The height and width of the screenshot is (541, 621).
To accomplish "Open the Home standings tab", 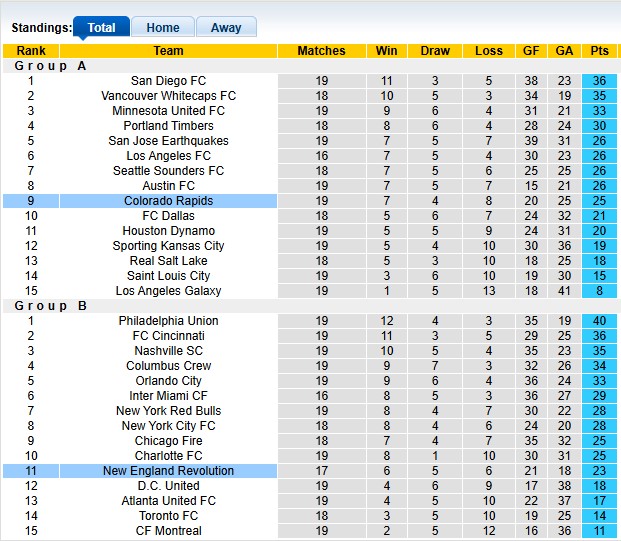I will point(163,28).
